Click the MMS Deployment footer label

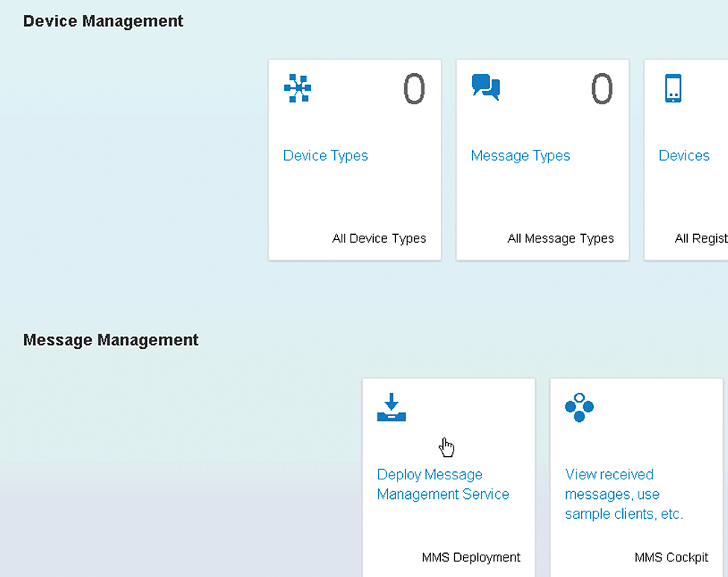pyautogui.click(x=471, y=558)
